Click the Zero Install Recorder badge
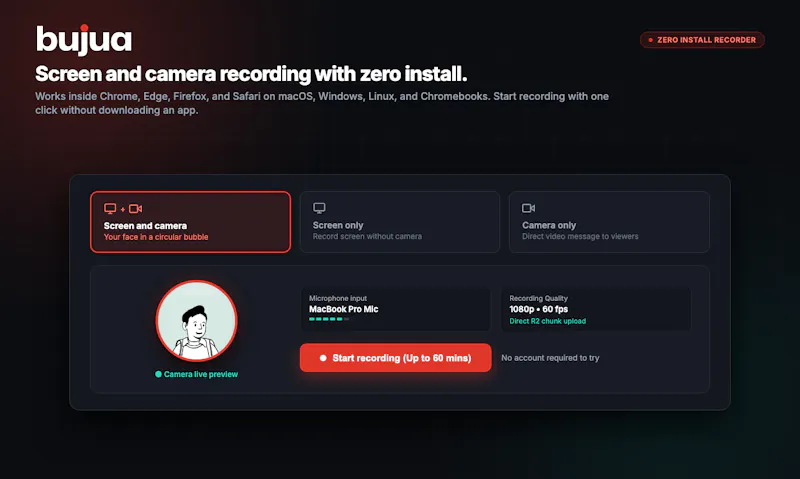 point(702,40)
